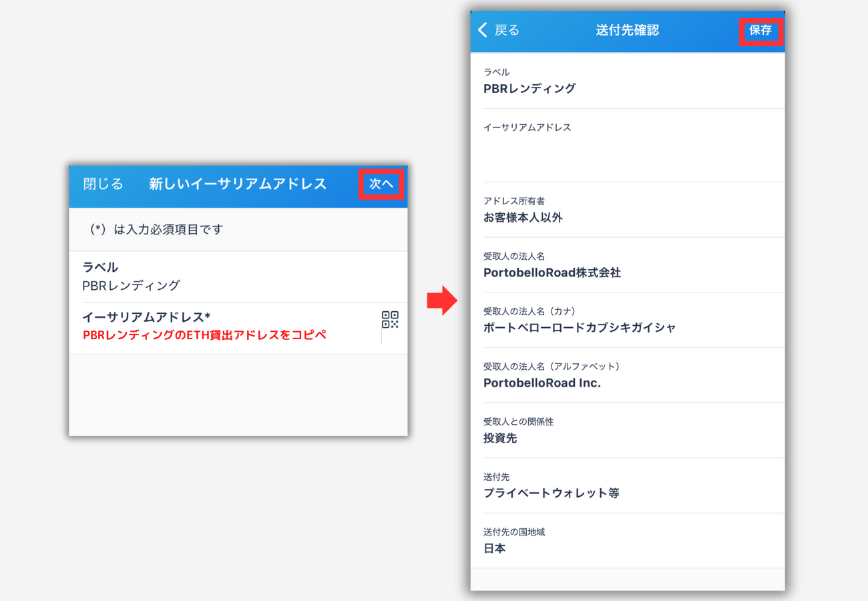Select the ポートベローロードカブシキガイシャ kana name

[580, 327]
